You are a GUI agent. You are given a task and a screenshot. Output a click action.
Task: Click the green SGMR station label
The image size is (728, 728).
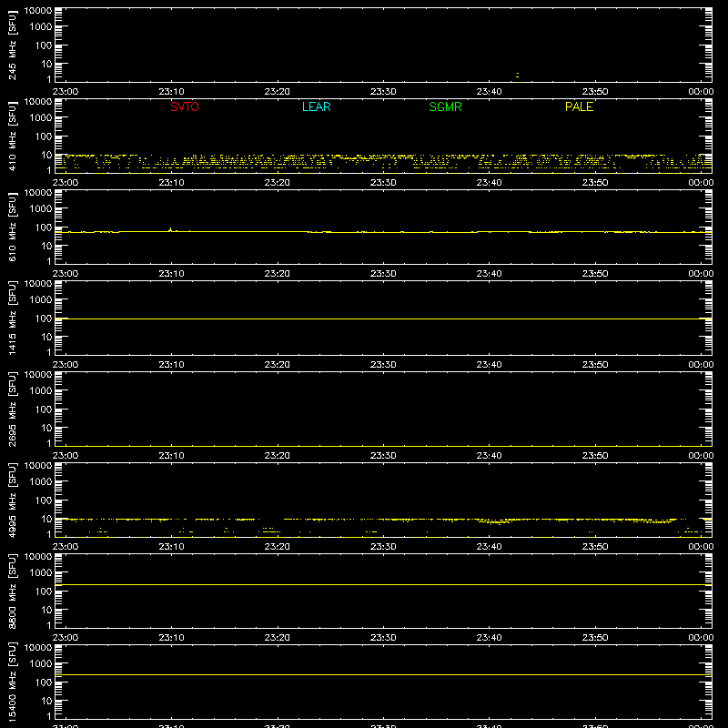tap(445, 106)
